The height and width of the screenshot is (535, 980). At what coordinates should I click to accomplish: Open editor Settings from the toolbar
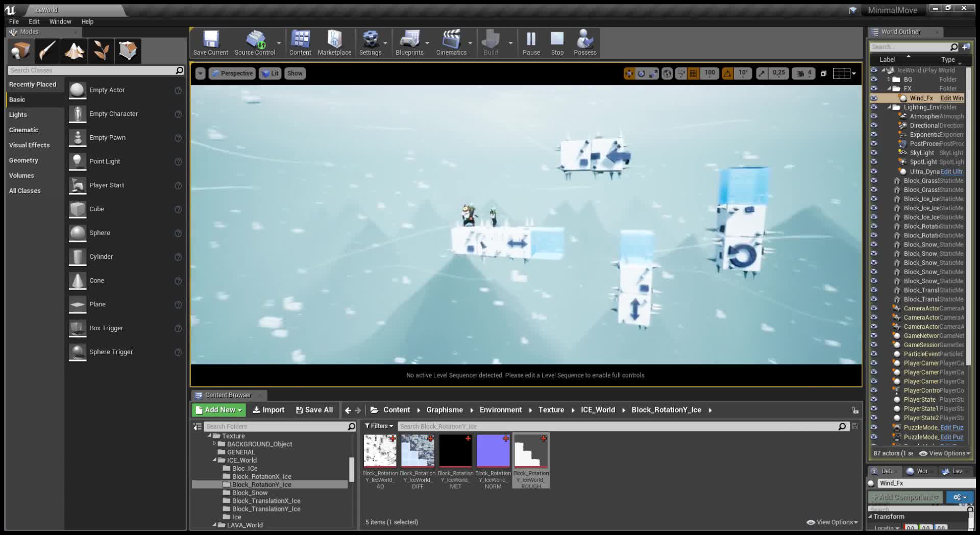click(371, 43)
